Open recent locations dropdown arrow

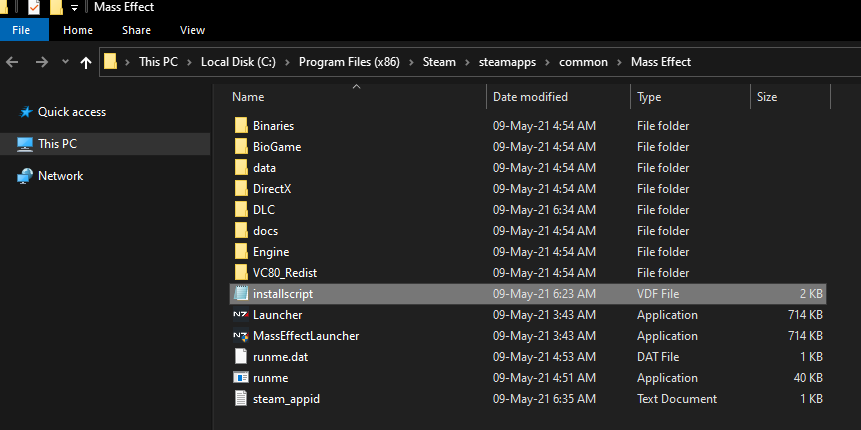tap(65, 62)
